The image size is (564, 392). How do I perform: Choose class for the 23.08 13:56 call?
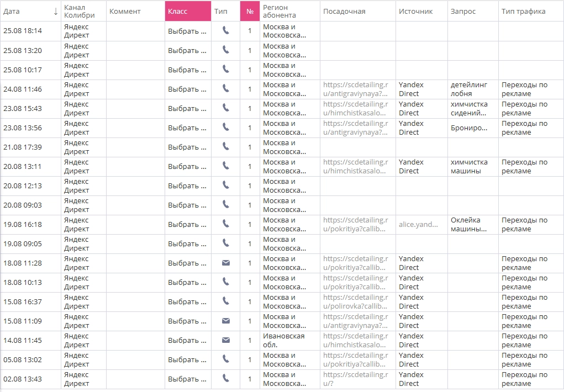point(188,128)
